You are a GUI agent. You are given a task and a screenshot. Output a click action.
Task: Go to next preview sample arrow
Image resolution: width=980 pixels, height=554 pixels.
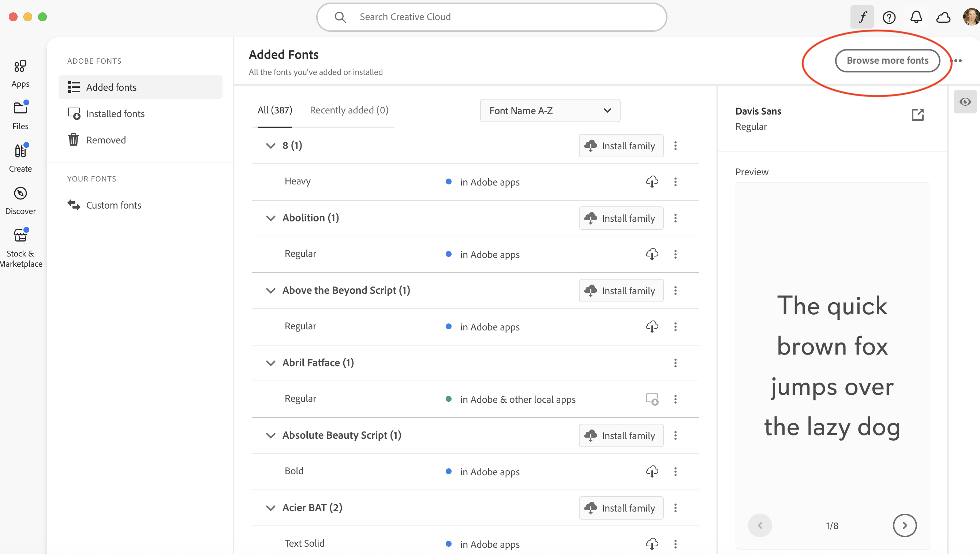(x=905, y=525)
